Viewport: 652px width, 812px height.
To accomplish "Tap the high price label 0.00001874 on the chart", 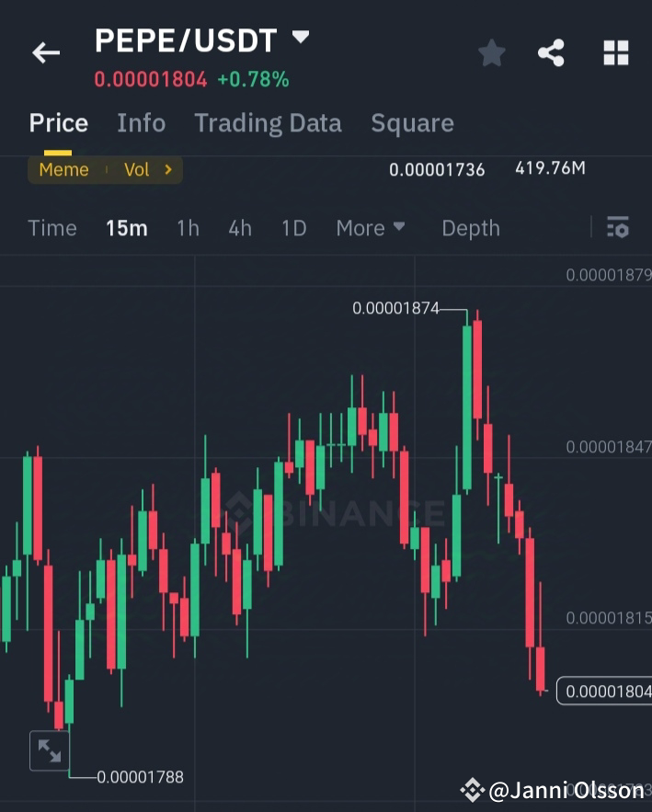I will tap(395, 308).
